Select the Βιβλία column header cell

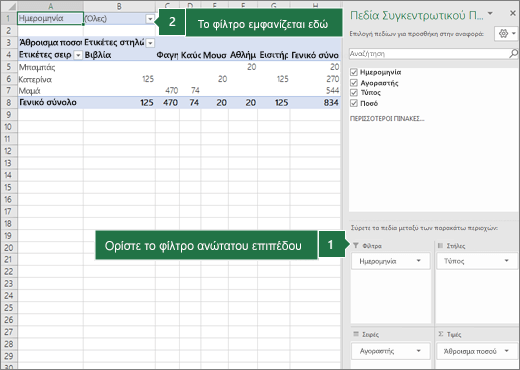click(x=119, y=55)
